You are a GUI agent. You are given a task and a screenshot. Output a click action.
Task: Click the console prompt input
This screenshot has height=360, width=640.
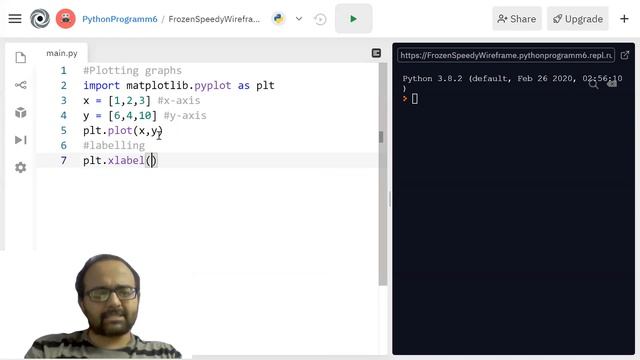(x=415, y=99)
